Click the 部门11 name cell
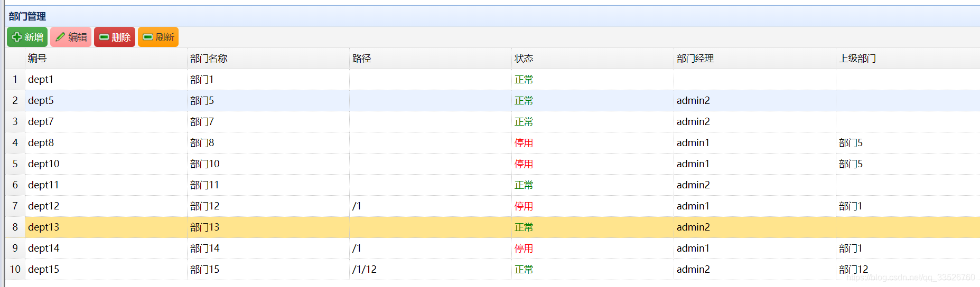Screen dimensions: 980x287 tap(268, 185)
